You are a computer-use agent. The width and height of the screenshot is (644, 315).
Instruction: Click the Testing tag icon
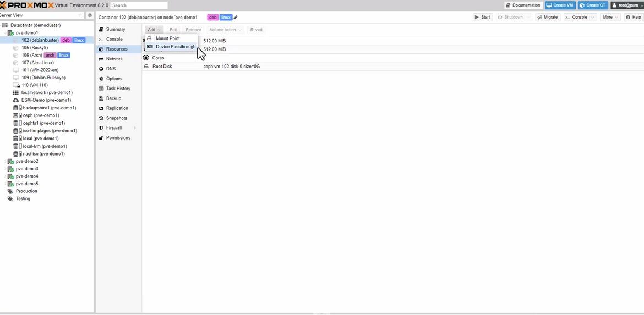10,198
